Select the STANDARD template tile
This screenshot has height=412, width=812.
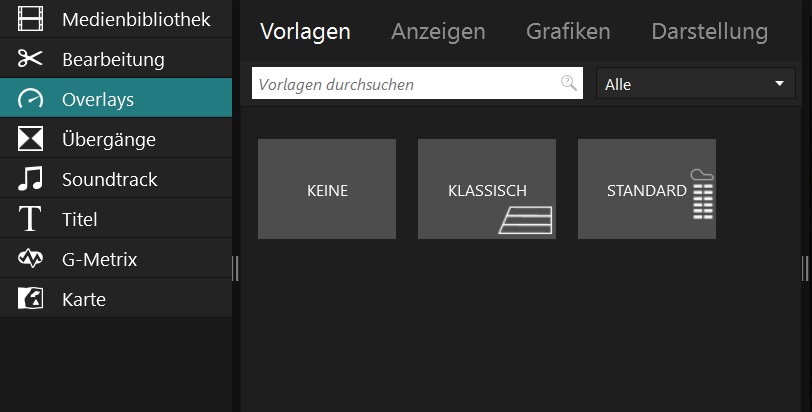647,189
